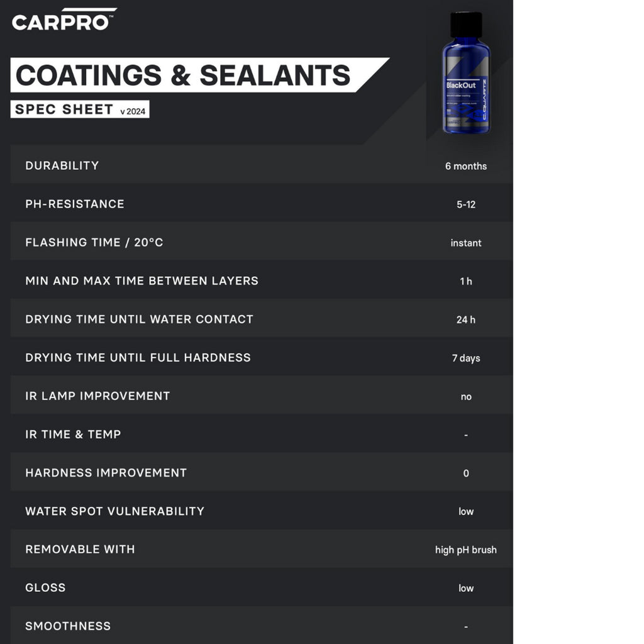Select the Hardness Improvement row label
Viewport: 644px width, 644px height.
point(106,472)
